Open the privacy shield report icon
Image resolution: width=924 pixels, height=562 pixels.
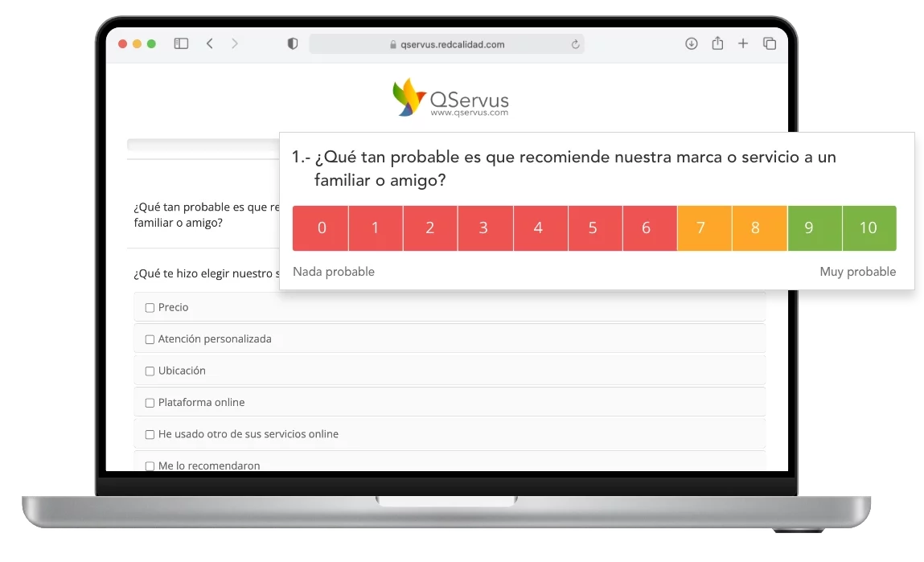tap(293, 44)
